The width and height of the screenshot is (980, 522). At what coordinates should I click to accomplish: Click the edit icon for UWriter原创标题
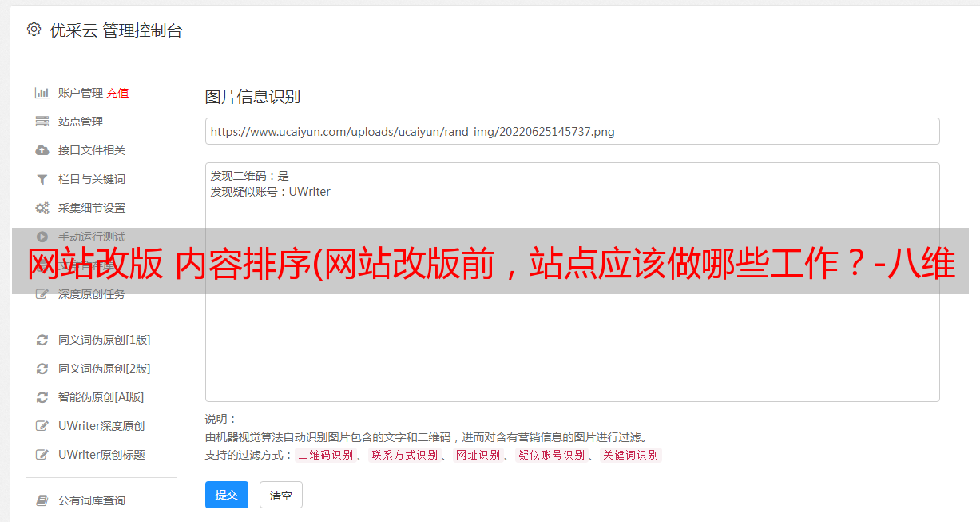[x=42, y=455]
